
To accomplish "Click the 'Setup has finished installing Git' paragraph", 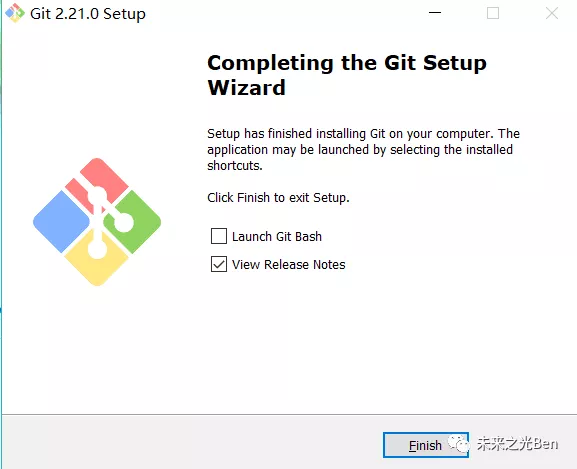I will (364, 149).
